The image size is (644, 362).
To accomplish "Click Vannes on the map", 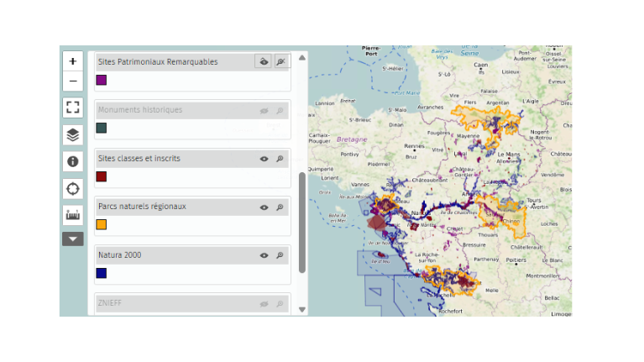I will [360, 185].
